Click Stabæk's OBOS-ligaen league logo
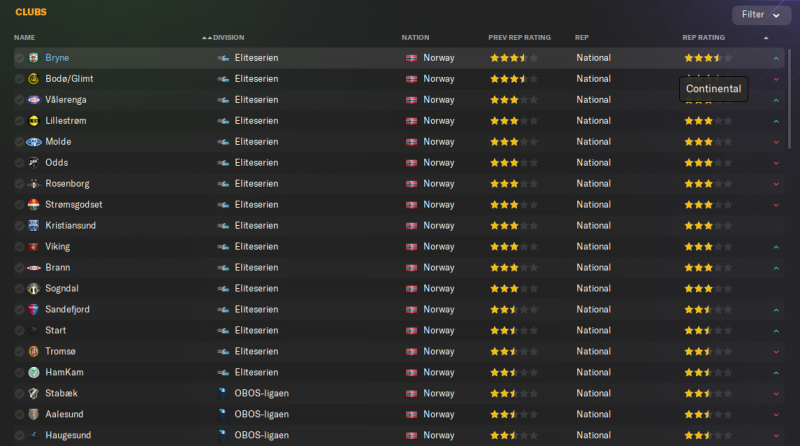Image resolution: width=800 pixels, height=446 pixels. pyautogui.click(x=223, y=393)
